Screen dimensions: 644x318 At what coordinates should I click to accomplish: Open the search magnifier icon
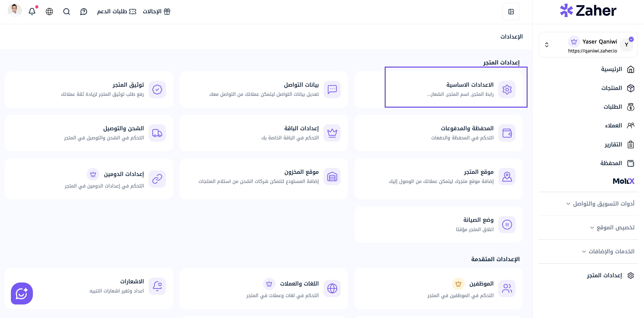pos(66,12)
